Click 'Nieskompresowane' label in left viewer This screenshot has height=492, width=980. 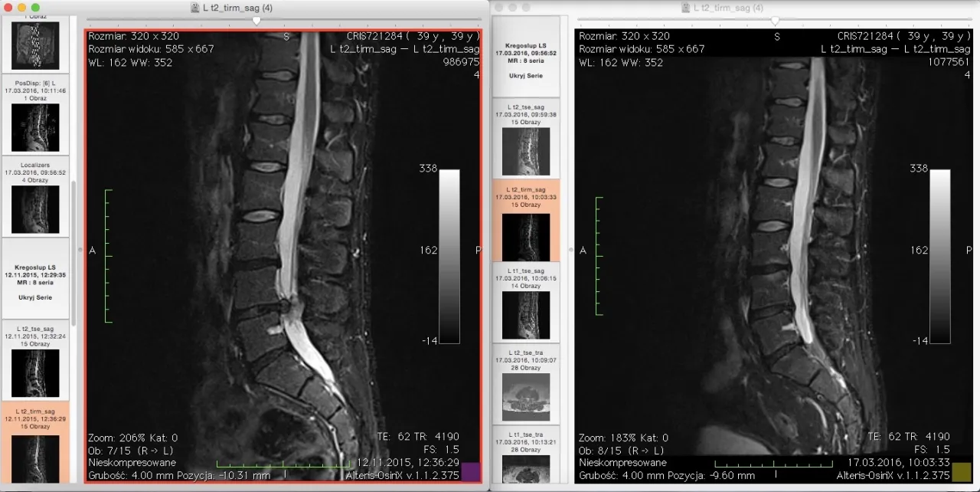[132, 463]
